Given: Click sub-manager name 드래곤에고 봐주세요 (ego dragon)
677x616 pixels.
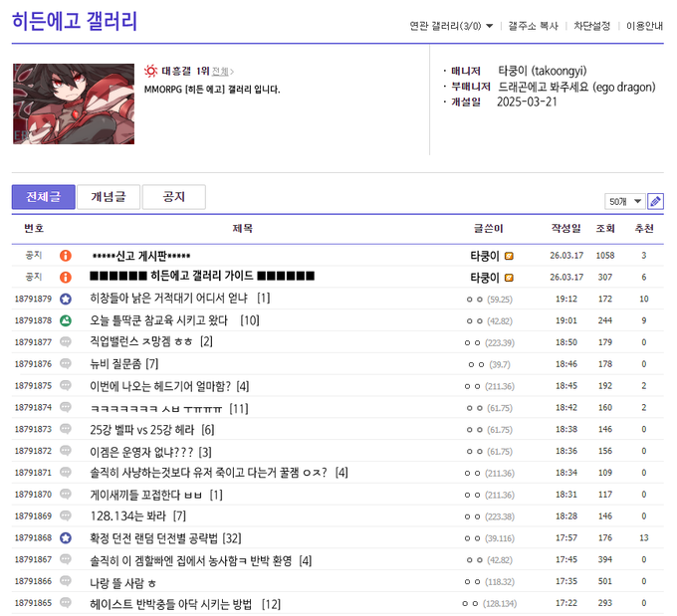Looking at the screenshot, I should pos(576,87).
